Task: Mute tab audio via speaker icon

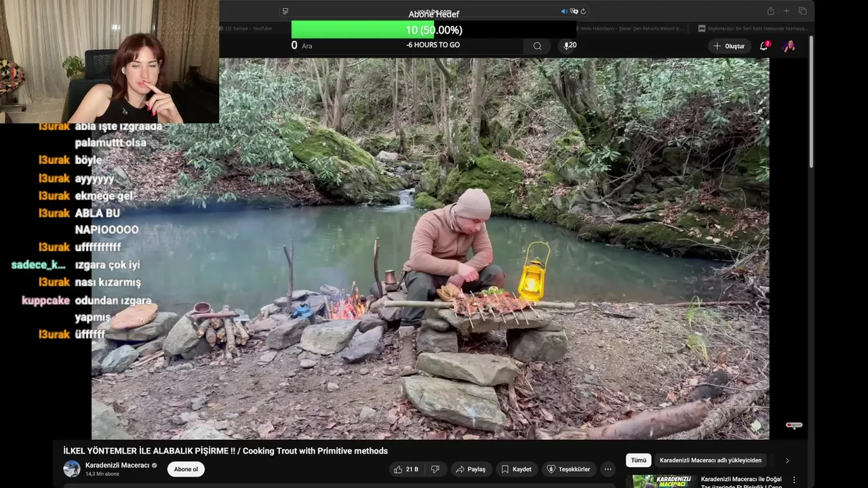Action: click(x=564, y=11)
